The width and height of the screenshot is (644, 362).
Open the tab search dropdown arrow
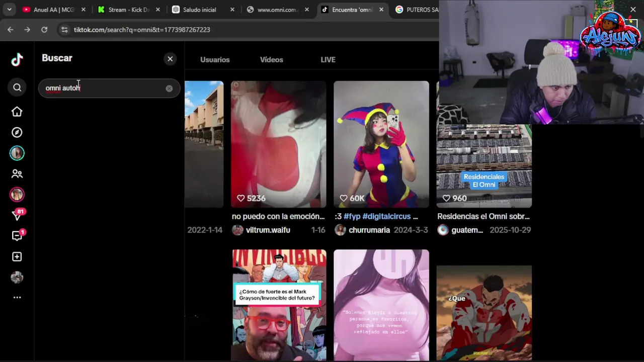[x=9, y=10]
